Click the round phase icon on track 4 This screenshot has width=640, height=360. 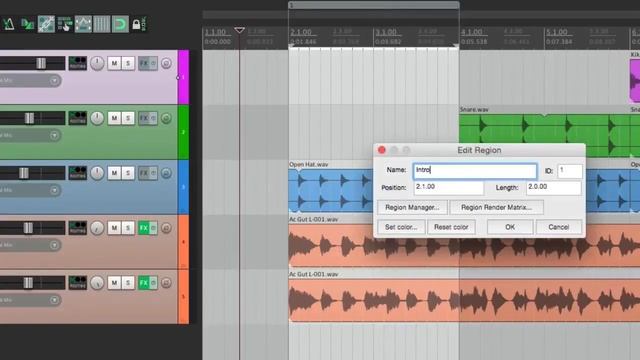tap(166, 227)
